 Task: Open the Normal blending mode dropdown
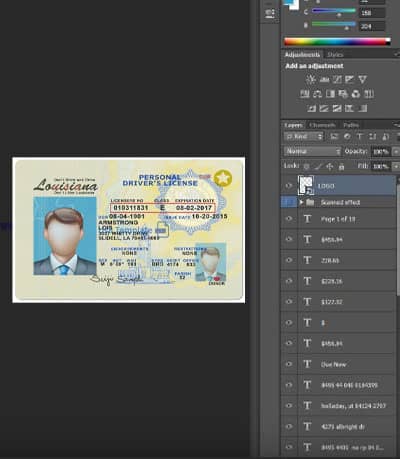313,151
